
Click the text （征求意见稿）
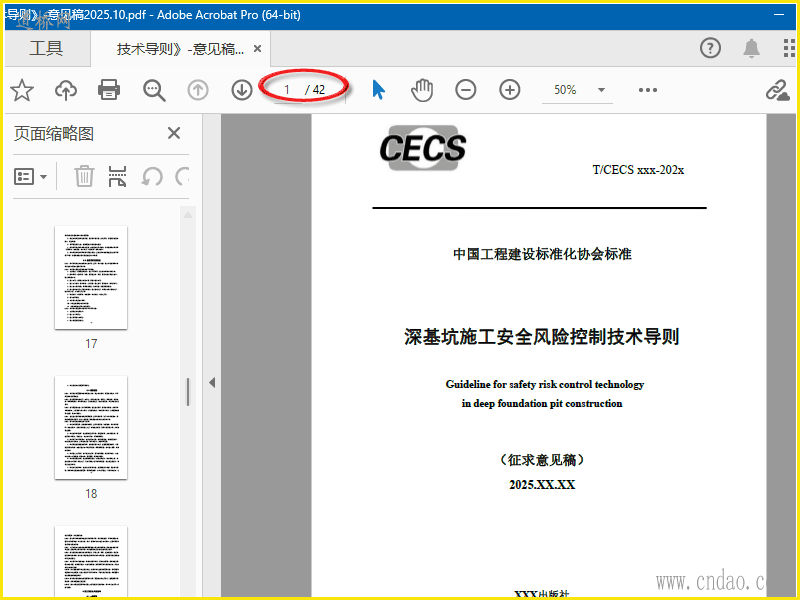tap(542, 460)
